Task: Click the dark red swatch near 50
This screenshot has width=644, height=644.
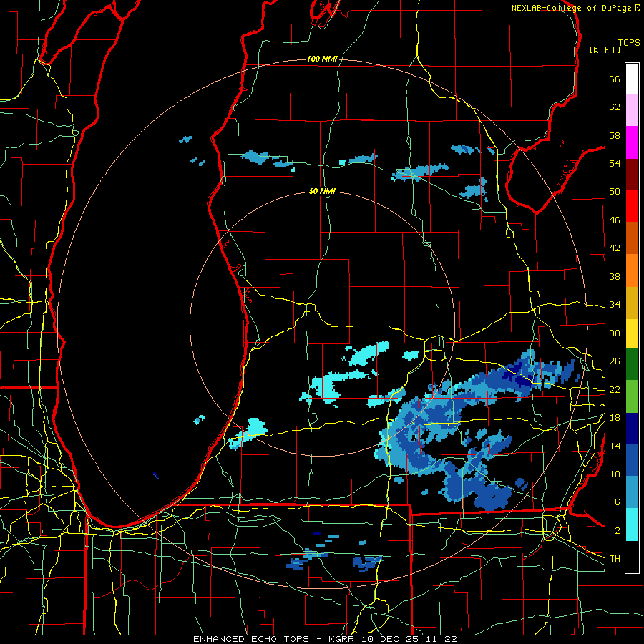Action: (632, 174)
